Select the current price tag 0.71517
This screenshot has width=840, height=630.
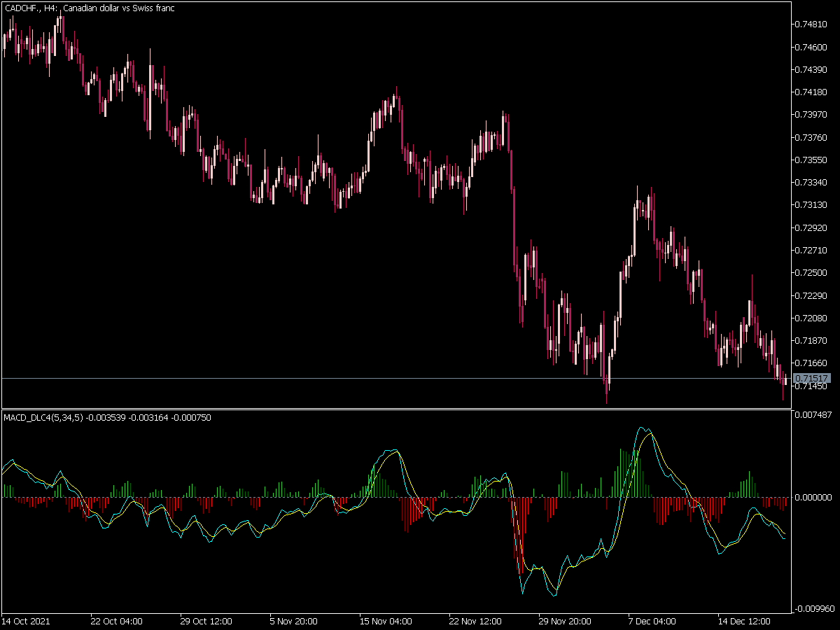click(813, 379)
